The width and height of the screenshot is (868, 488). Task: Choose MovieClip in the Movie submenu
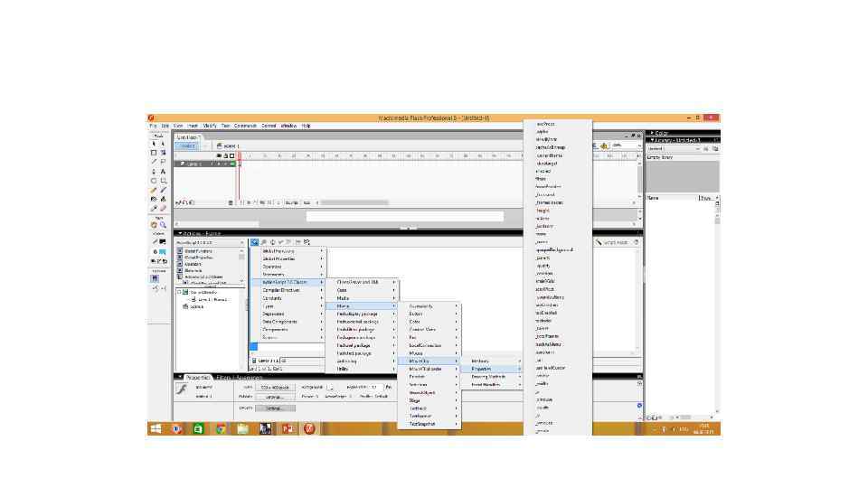429,361
